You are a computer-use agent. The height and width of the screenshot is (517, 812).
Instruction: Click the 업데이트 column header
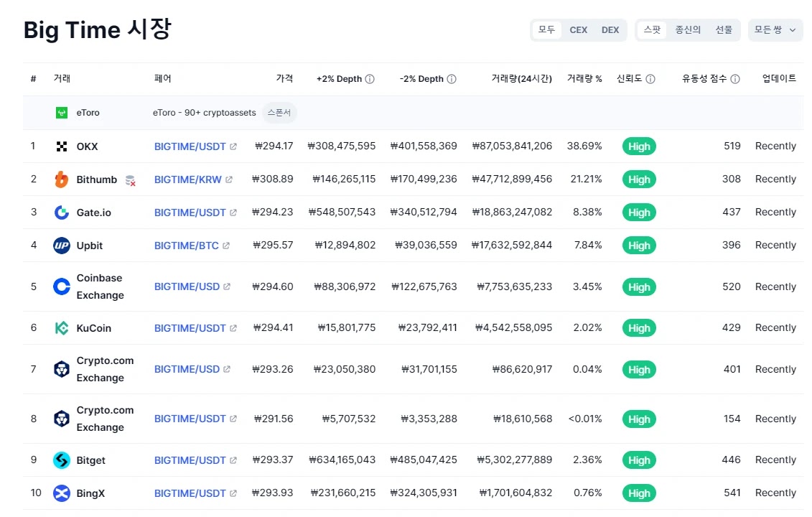click(x=779, y=78)
